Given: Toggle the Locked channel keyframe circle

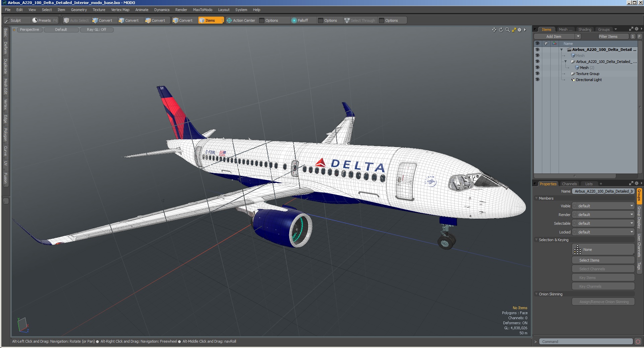Looking at the screenshot, I should pos(574,232).
